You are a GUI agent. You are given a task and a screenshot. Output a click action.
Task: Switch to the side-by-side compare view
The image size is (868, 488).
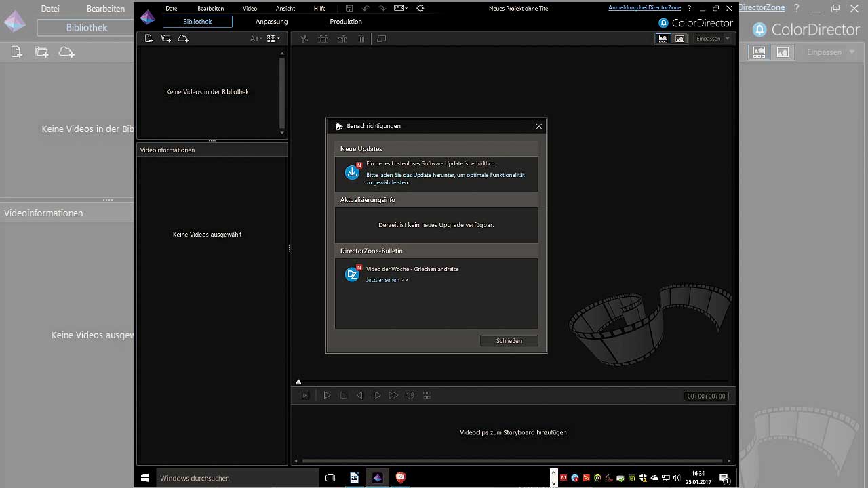click(663, 39)
